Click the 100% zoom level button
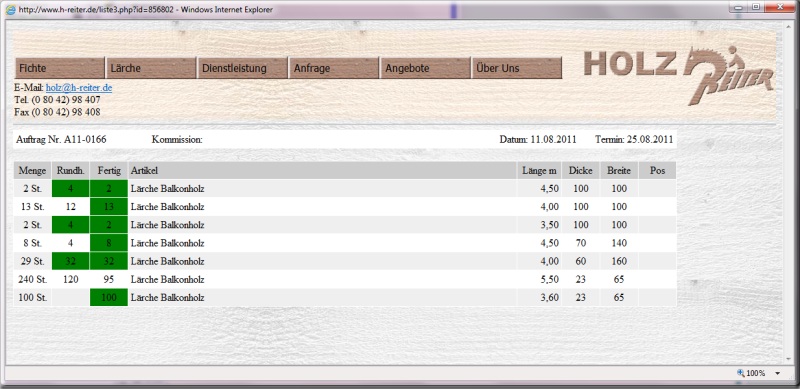This screenshot has width=800, height=389. (755, 374)
